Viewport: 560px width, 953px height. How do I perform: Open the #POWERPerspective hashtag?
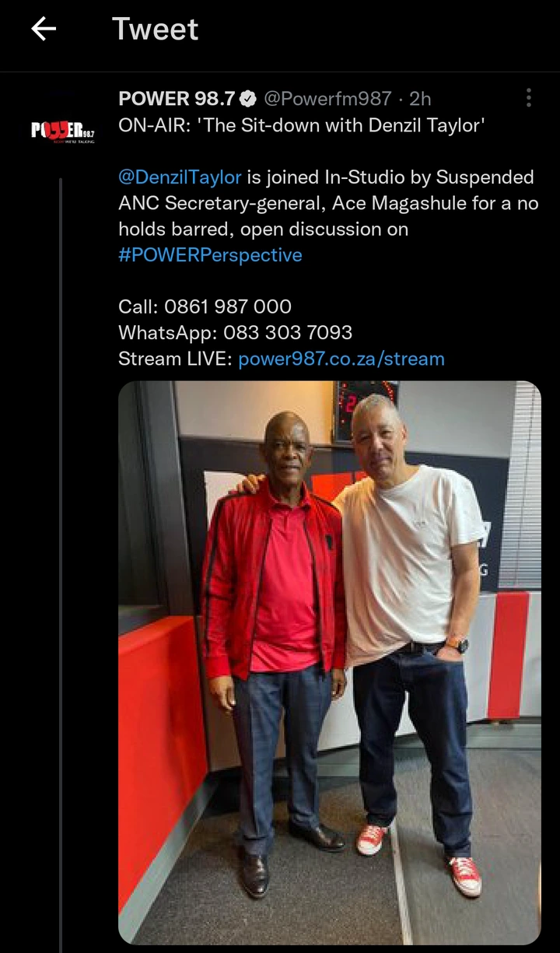[x=210, y=255]
